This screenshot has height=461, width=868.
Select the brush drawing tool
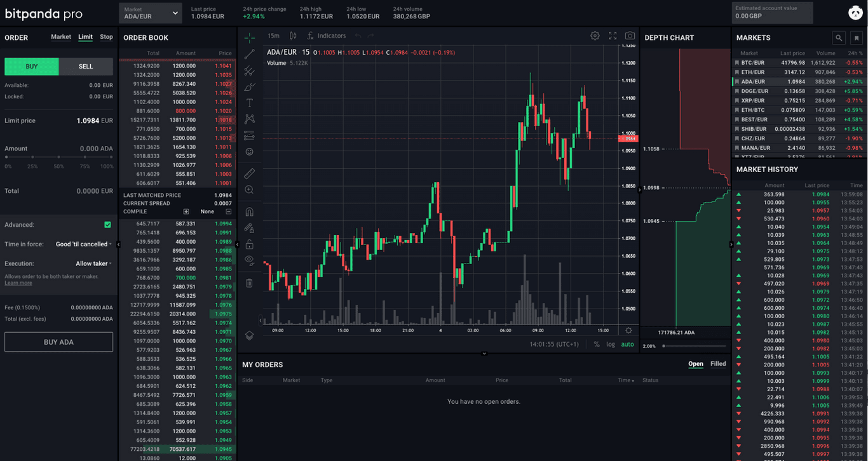pos(250,88)
